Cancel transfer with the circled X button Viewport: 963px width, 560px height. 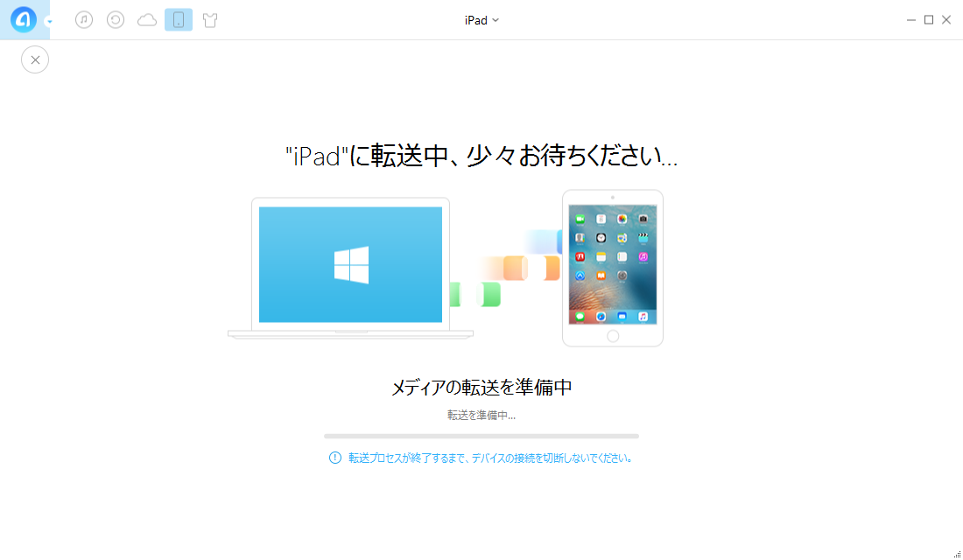(x=35, y=59)
